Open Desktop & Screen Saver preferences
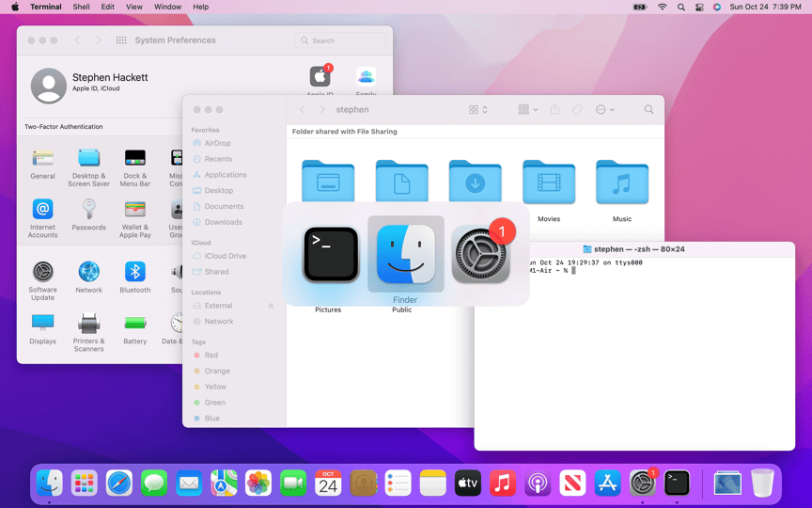 coord(88,167)
